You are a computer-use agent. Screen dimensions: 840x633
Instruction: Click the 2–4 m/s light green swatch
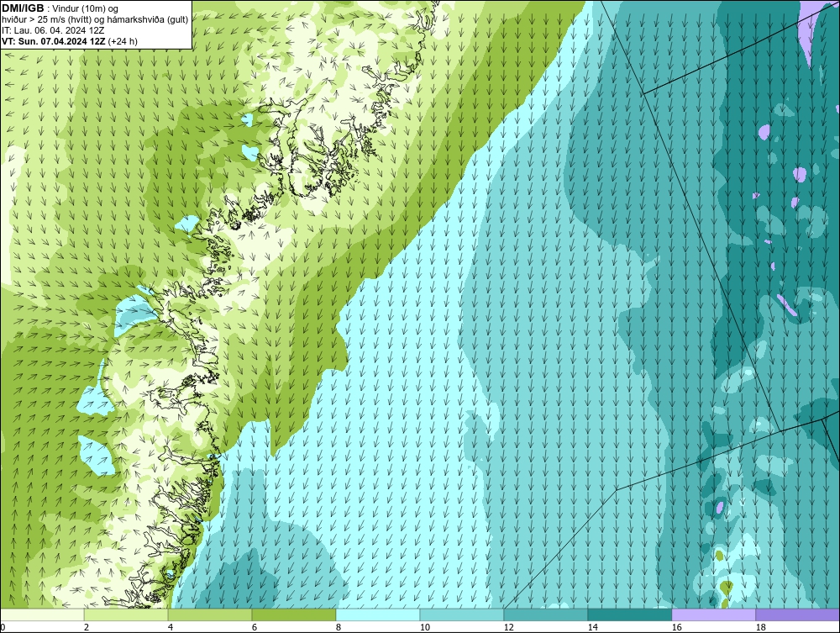[126, 615]
